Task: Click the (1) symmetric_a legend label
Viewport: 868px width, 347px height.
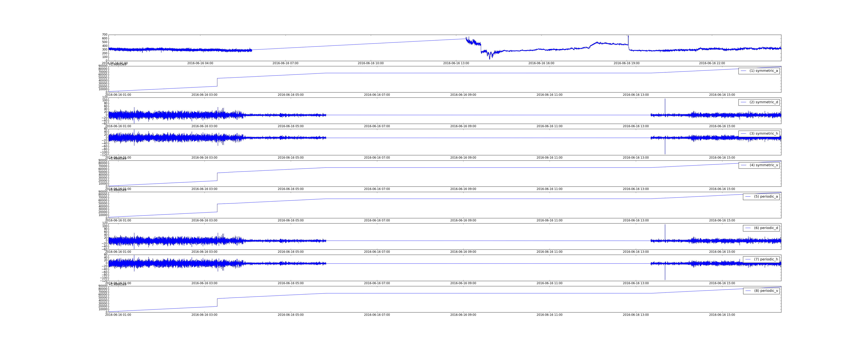Action: pos(763,71)
